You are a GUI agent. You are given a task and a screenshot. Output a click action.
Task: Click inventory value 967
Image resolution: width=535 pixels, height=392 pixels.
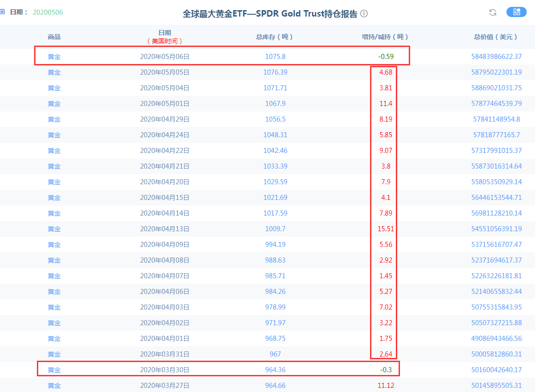(275, 355)
